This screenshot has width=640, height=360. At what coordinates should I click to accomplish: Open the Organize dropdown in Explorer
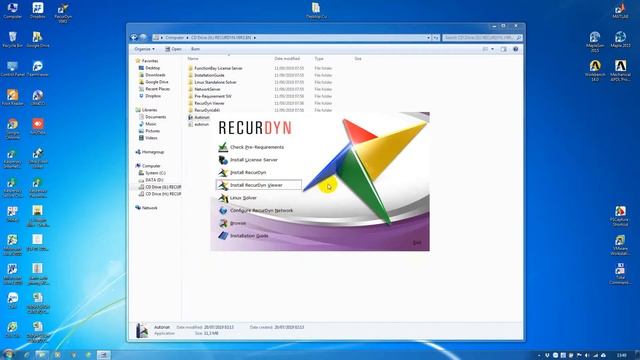144,49
